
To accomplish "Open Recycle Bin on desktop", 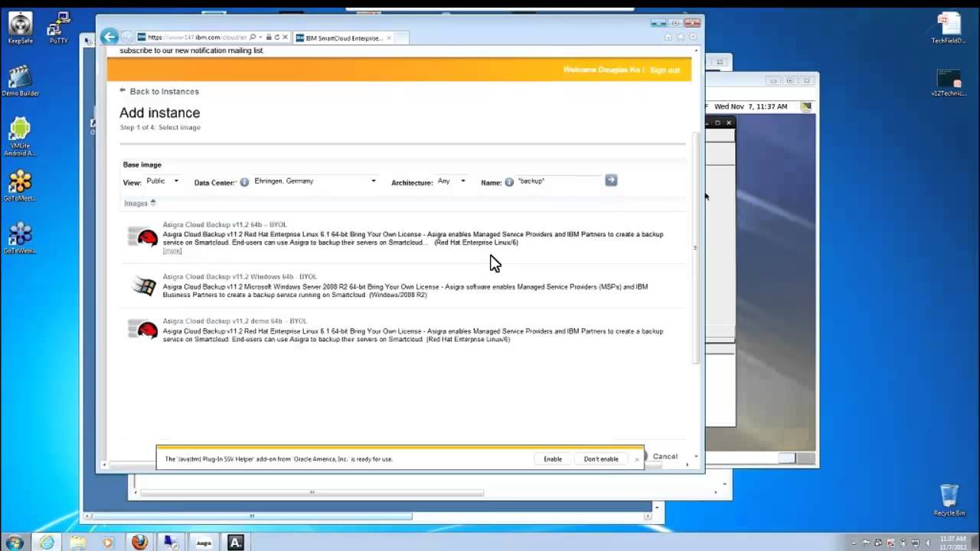I will click(949, 500).
